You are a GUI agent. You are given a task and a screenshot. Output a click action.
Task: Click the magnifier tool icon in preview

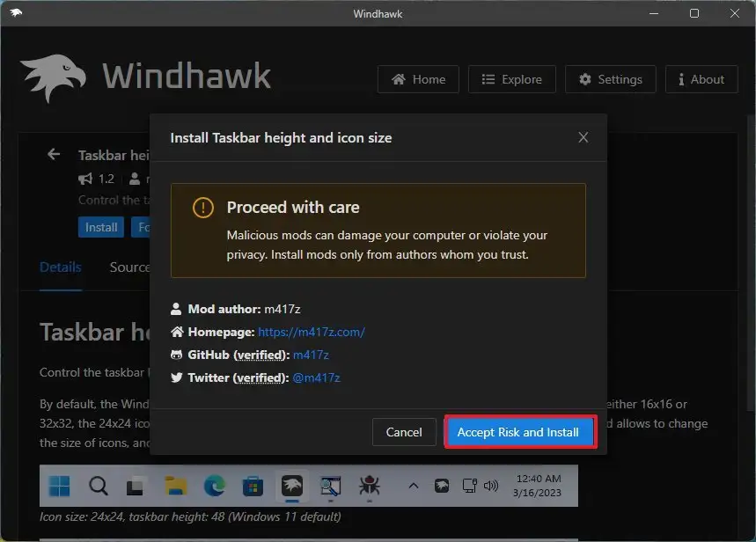point(331,486)
